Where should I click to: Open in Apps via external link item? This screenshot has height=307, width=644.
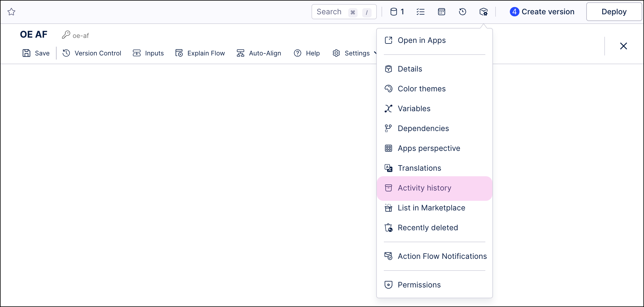pos(421,40)
